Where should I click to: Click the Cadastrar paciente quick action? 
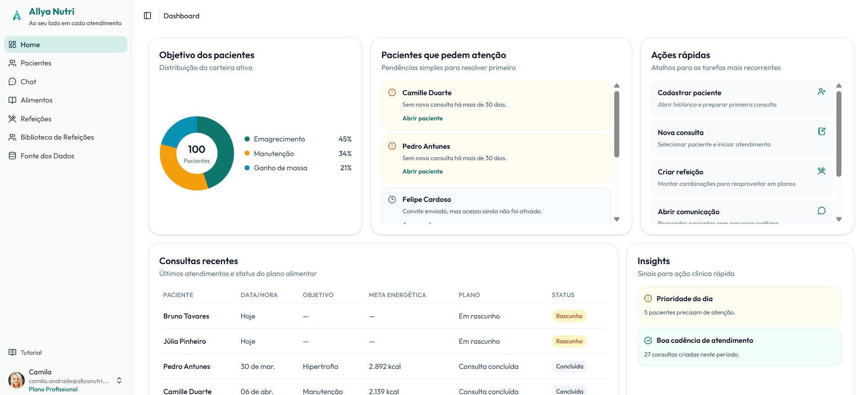click(742, 98)
